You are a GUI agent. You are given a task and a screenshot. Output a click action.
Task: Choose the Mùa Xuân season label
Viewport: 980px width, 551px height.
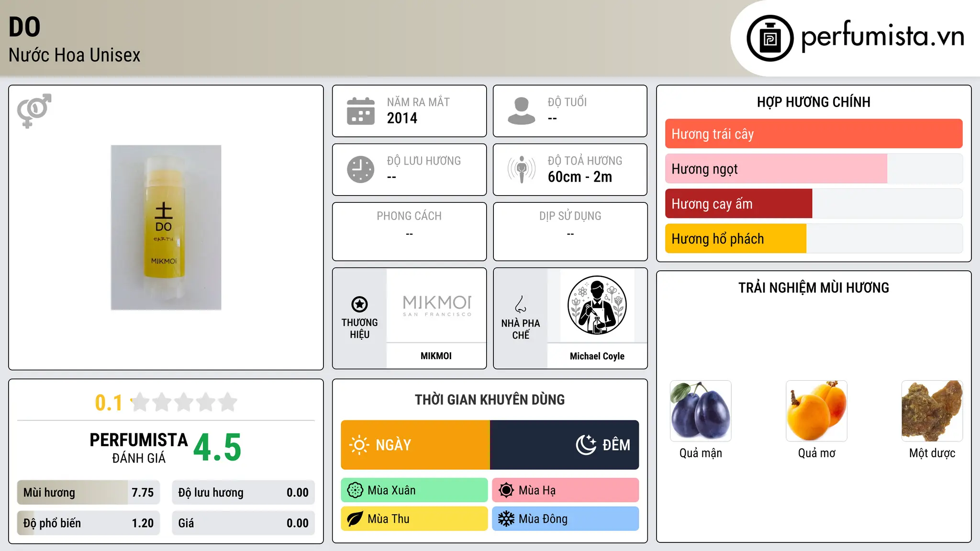tap(414, 490)
